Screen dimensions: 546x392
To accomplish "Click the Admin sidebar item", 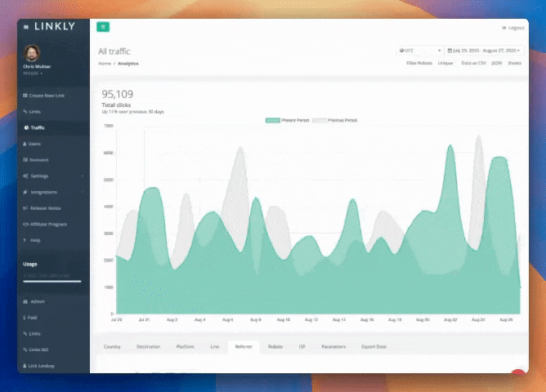I will (35, 301).
